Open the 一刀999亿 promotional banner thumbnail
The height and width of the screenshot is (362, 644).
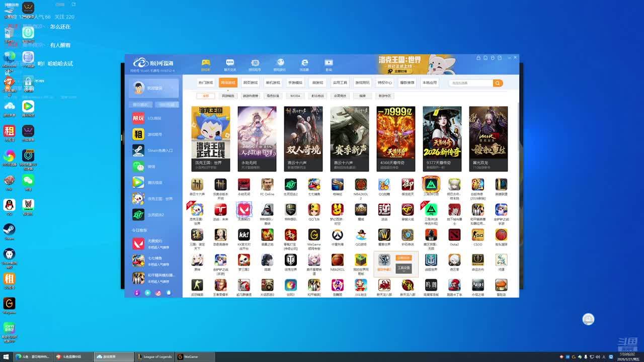(395, 138)
